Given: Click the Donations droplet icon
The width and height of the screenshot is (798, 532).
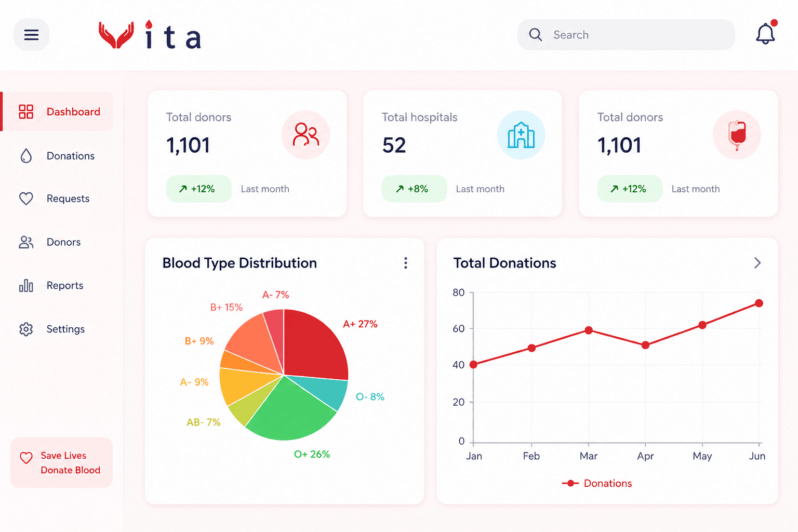Looking at the screenshot, I should pyautogui.click(x=26, y=156).
